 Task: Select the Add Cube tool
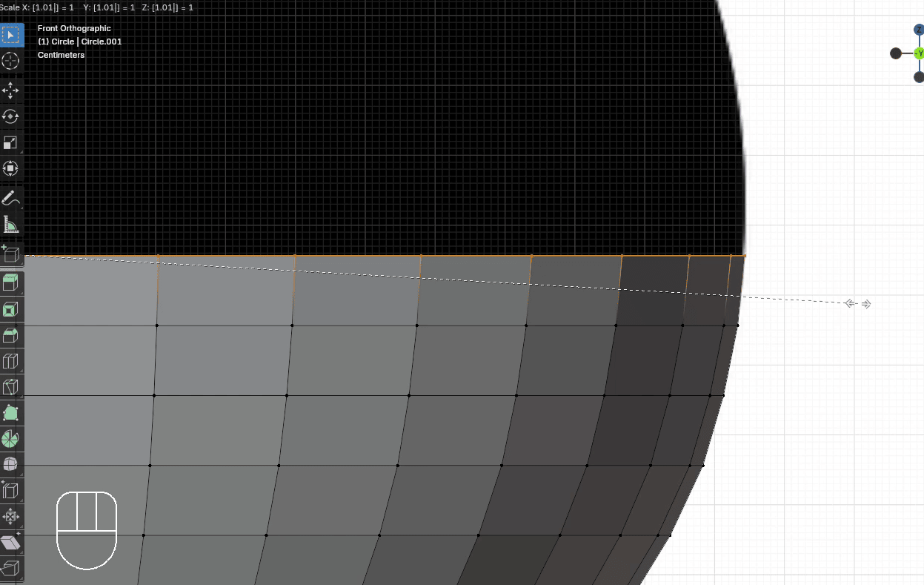click(x=11, y=254)
